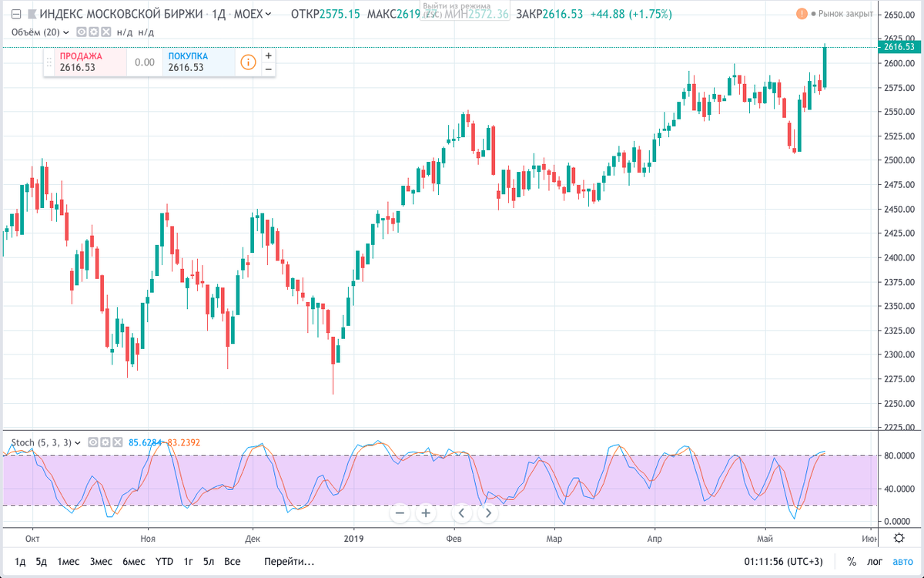Select the 1г time range

pos(188,561)
